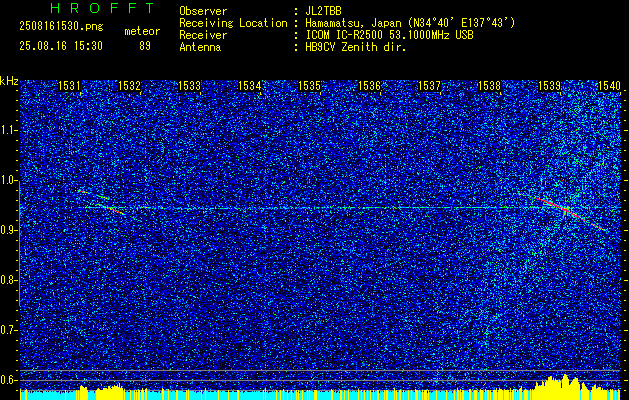Click the Observer label

click(203, 11)
